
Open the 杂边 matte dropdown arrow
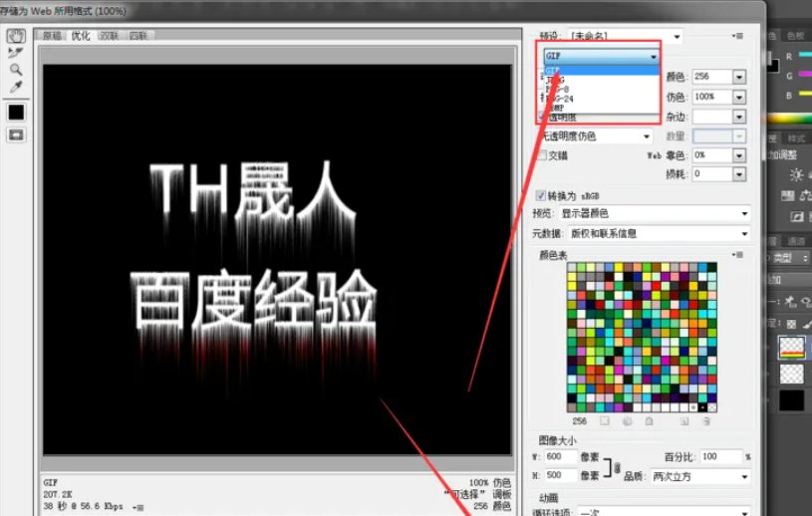point(739,117)
